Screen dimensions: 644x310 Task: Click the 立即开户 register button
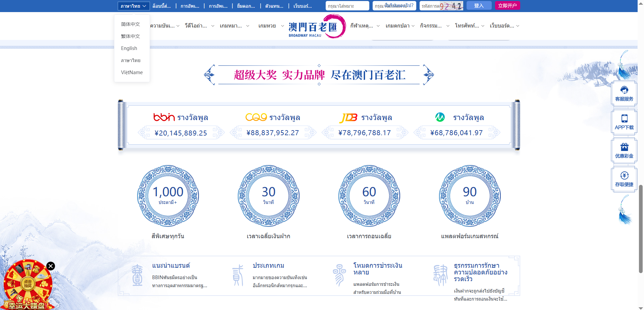point(507,5)
